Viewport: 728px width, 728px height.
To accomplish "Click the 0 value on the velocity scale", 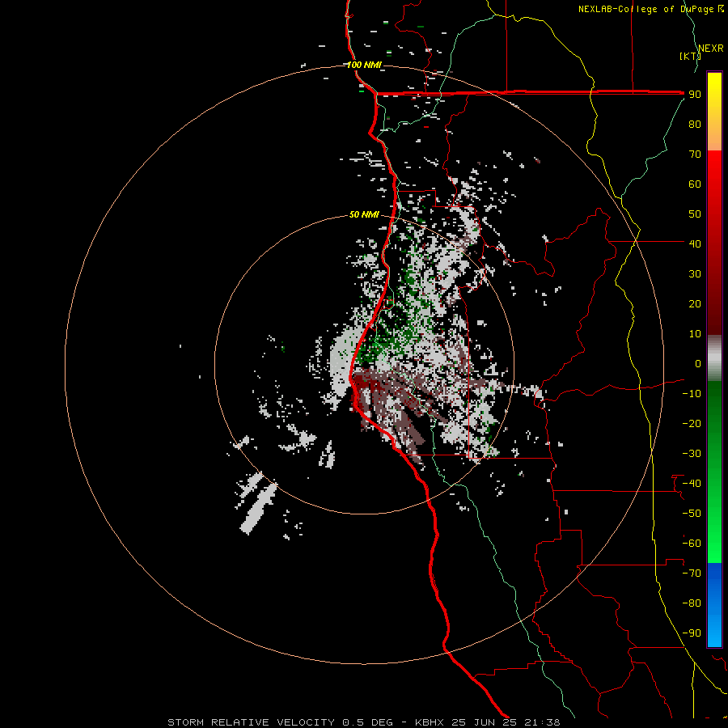I will click(x=698, y=364).
